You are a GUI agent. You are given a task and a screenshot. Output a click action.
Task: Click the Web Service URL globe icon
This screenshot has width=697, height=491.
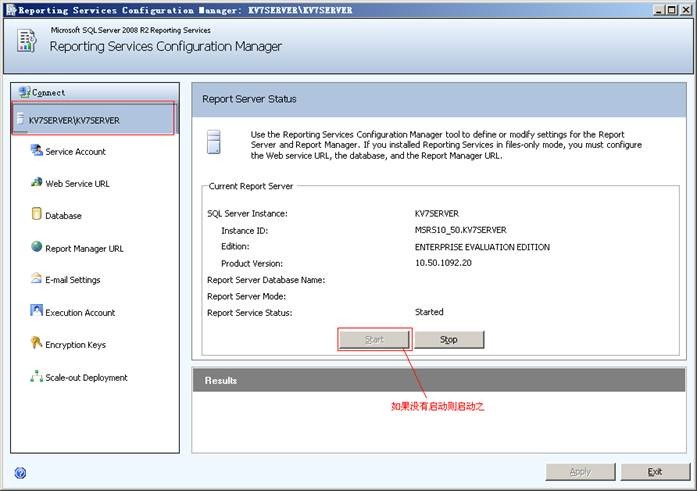click(x=37, y=183)
